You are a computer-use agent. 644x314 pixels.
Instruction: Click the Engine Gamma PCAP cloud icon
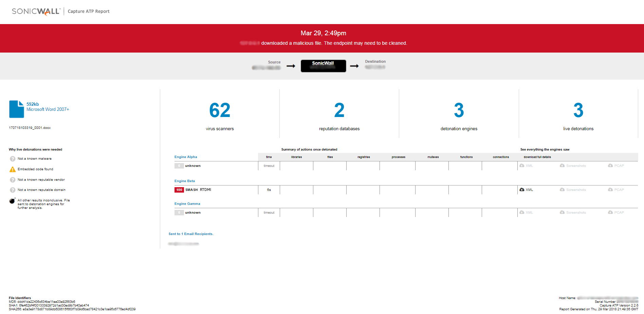[610, 212]
